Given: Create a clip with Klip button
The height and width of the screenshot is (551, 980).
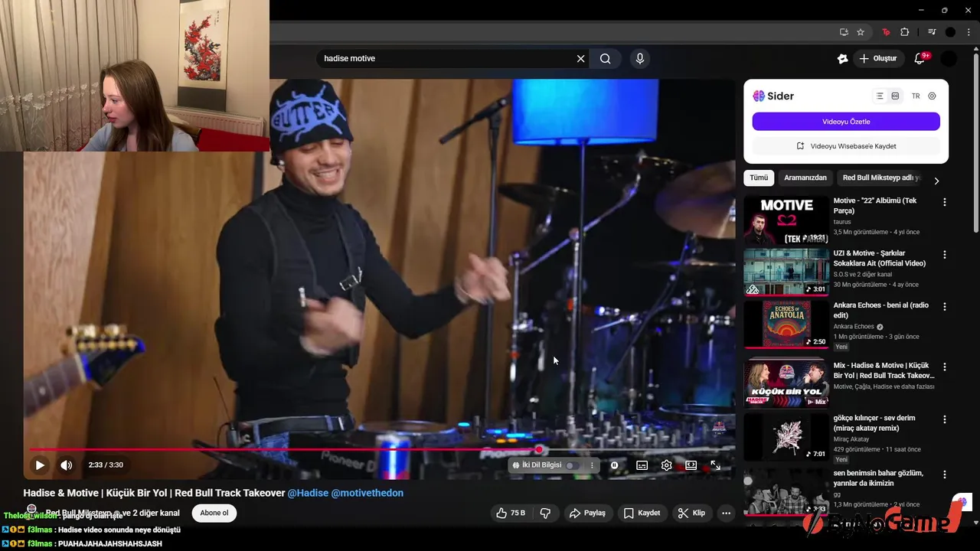Looking at the screenshot, I should pos(691,513).
